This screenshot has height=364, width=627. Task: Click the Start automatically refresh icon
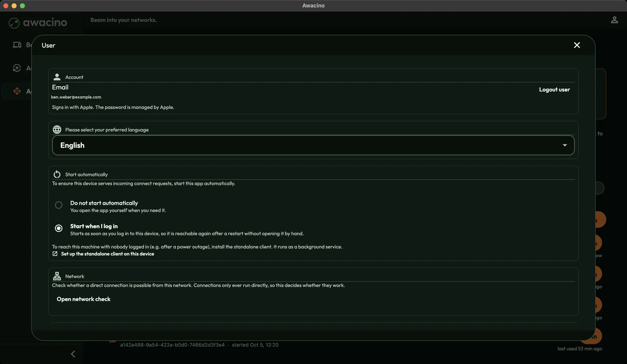[x=57, y=174]
